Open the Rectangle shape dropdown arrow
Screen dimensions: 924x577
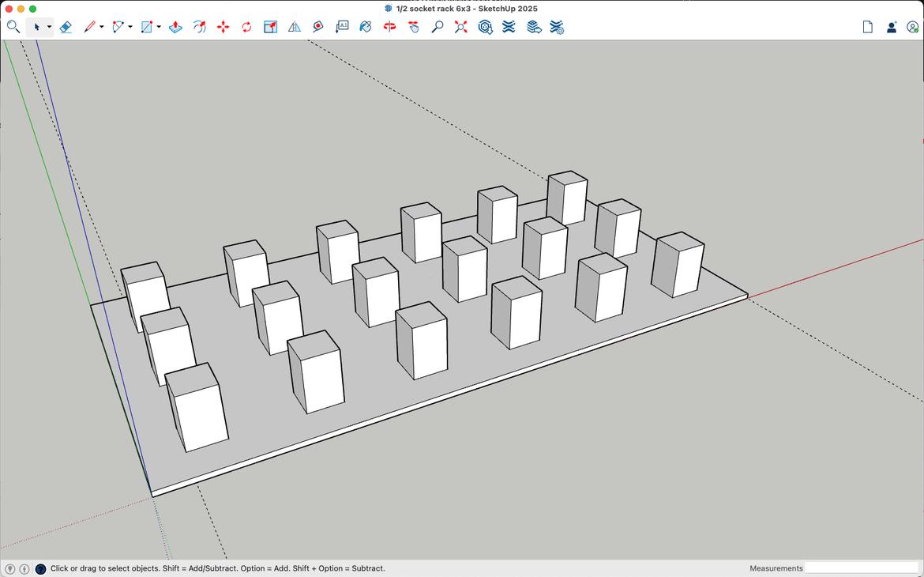pyautogui.click(x=159, y=27)
